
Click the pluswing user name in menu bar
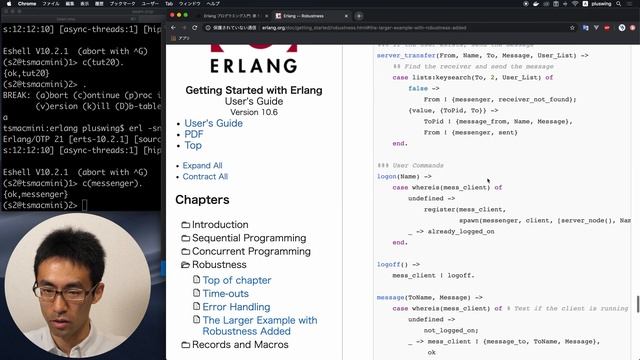(x=602, y=4)
